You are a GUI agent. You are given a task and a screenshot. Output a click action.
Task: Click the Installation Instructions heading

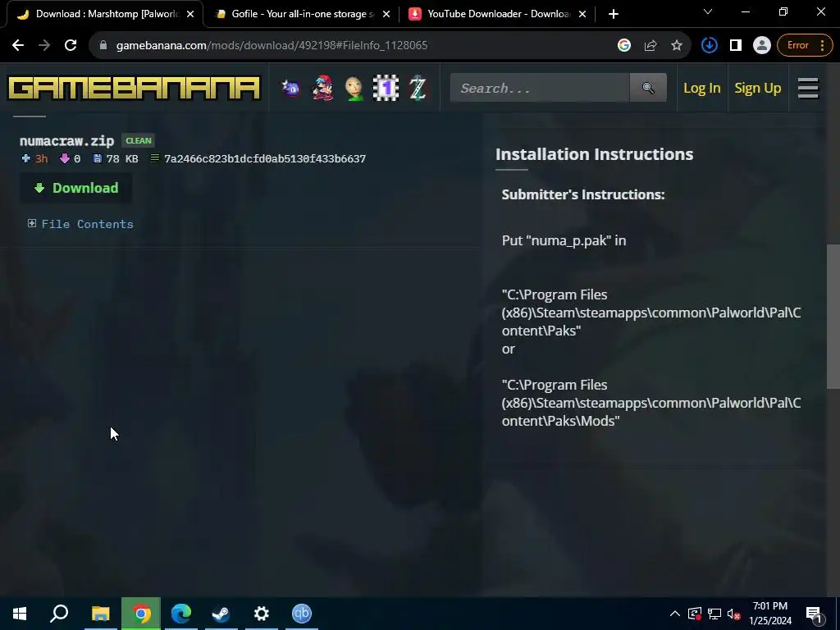tap(594, 154)
